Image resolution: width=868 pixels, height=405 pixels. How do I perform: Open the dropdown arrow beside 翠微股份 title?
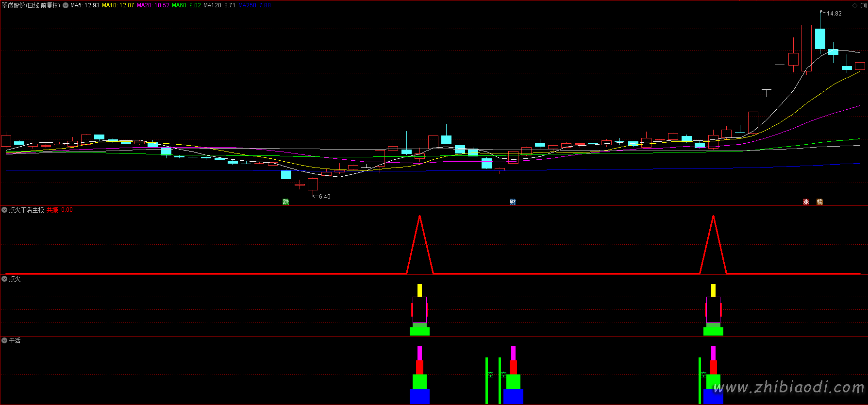point(65,5)
